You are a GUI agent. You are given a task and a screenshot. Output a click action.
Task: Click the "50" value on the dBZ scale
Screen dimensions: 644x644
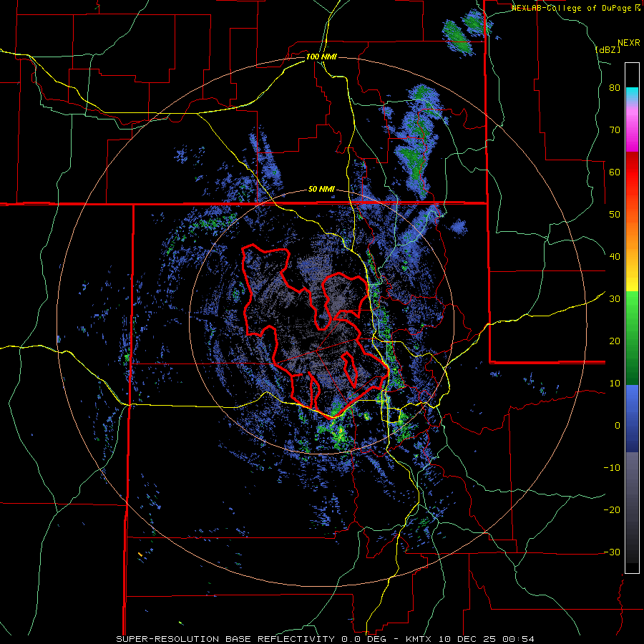615,215
